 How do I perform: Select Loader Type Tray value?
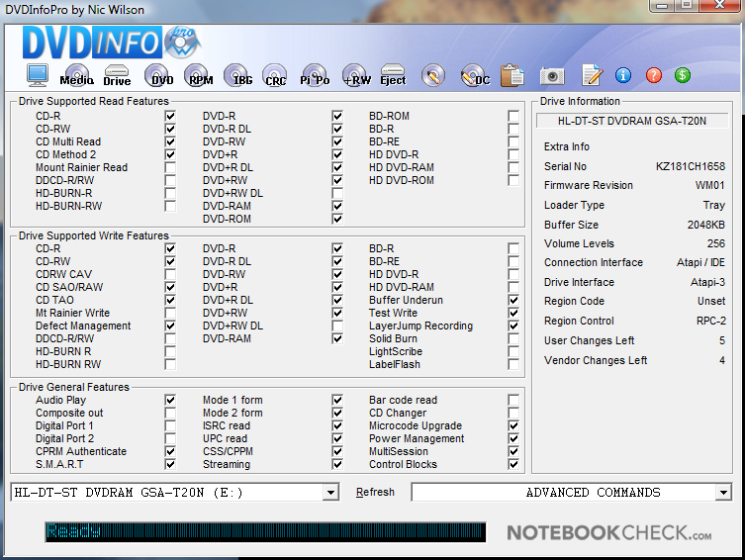click(714, 205)
